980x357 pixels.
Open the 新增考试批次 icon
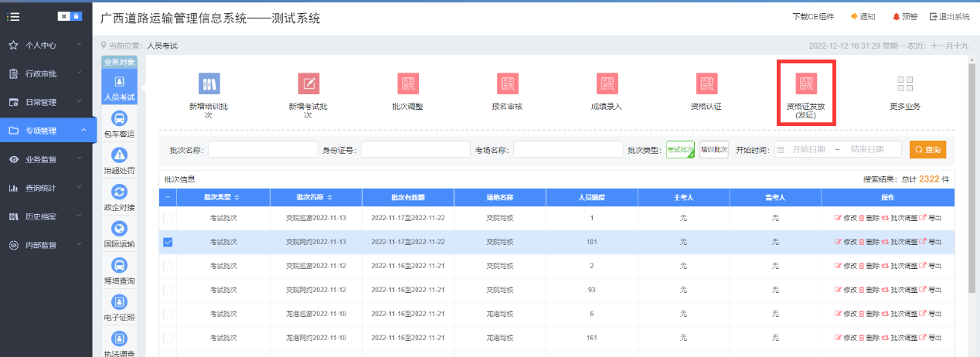tap(308, 84)
